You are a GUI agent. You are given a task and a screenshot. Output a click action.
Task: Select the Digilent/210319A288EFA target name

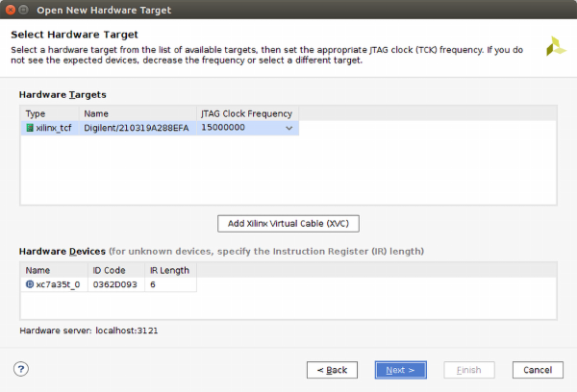point(138,128)
